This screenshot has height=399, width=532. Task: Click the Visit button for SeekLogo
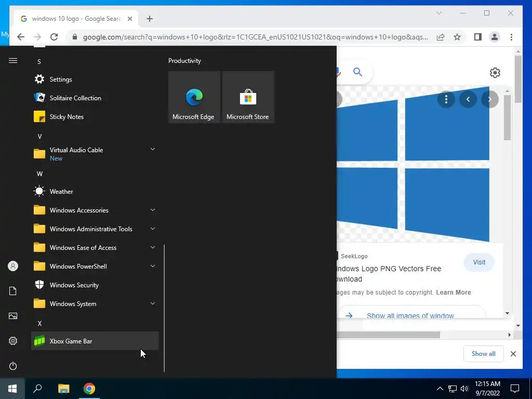(479, 262)
